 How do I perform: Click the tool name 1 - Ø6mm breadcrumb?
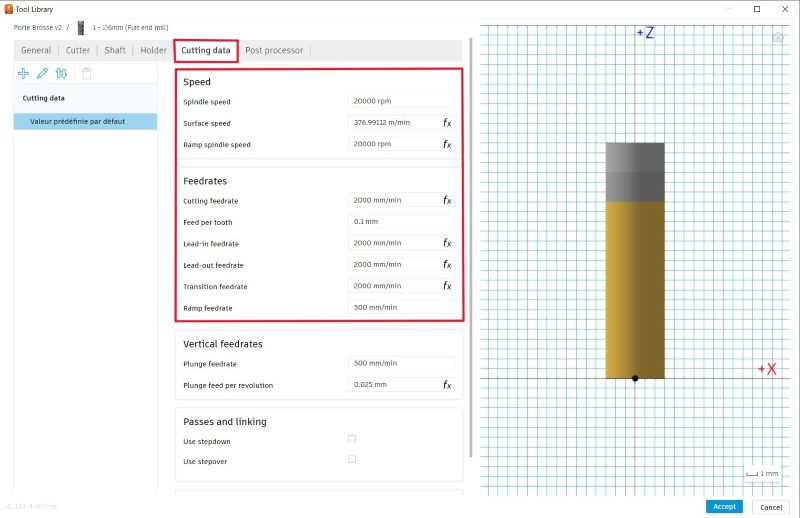(130, 28)
